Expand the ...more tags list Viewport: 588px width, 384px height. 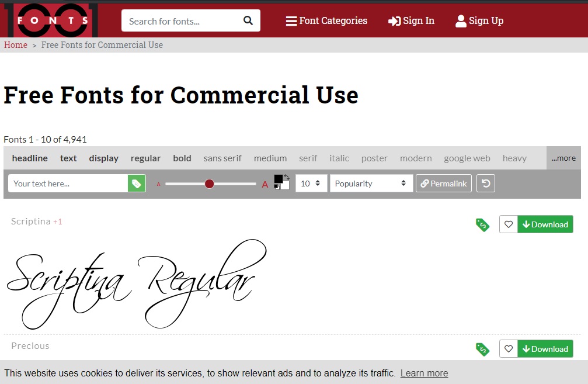click(x=563, y=158)
